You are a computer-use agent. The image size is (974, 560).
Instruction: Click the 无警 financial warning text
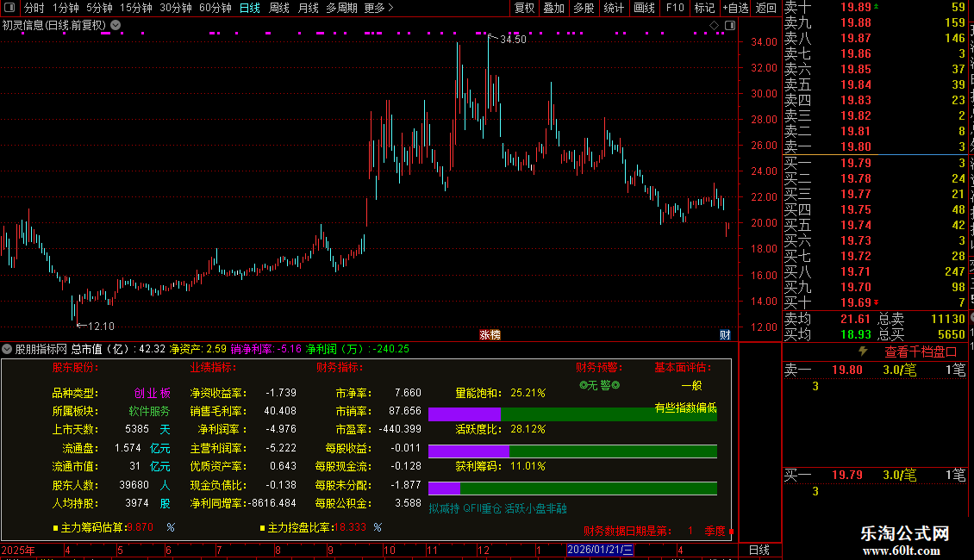[x=599, y=385]
